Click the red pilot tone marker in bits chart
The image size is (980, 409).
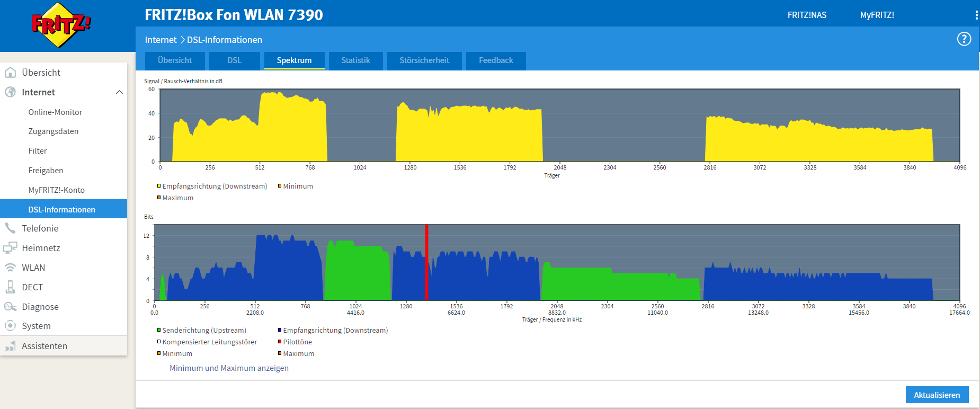click(426, 262)
